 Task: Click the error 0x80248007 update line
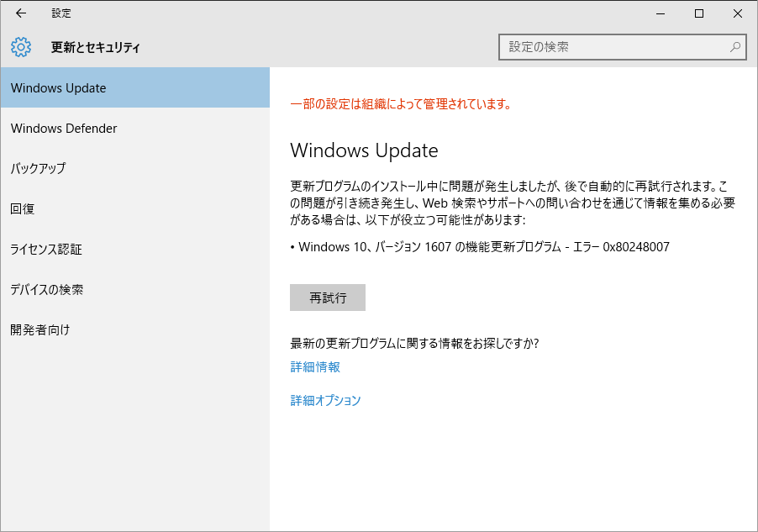click(480, 246)
